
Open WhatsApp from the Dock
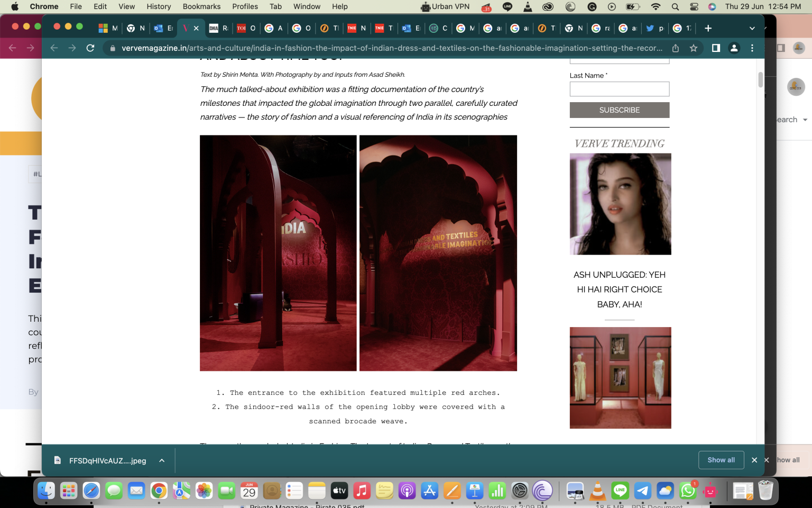(x=688, y=491)
